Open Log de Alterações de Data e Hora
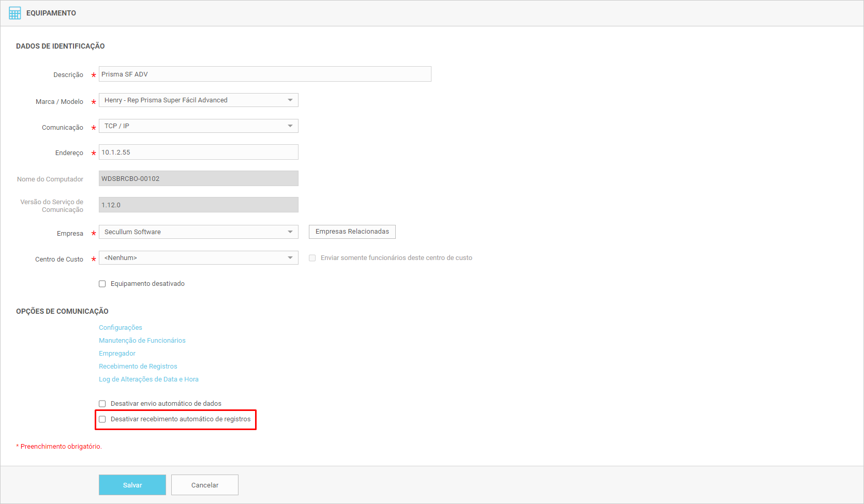Viewport: 864px width, 504px height. point(149,379)
